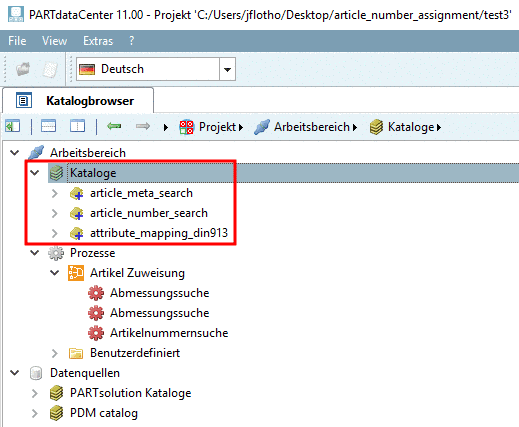Select Arbeitsbereich in the tree
Viewport: 519px width, 427px height.
click(88, 153)
